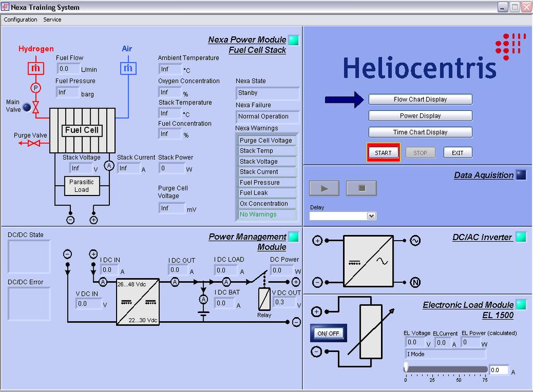Click the DC/DC State display box
The width and height of the screenshot is (533, 392).
(29, 257)
